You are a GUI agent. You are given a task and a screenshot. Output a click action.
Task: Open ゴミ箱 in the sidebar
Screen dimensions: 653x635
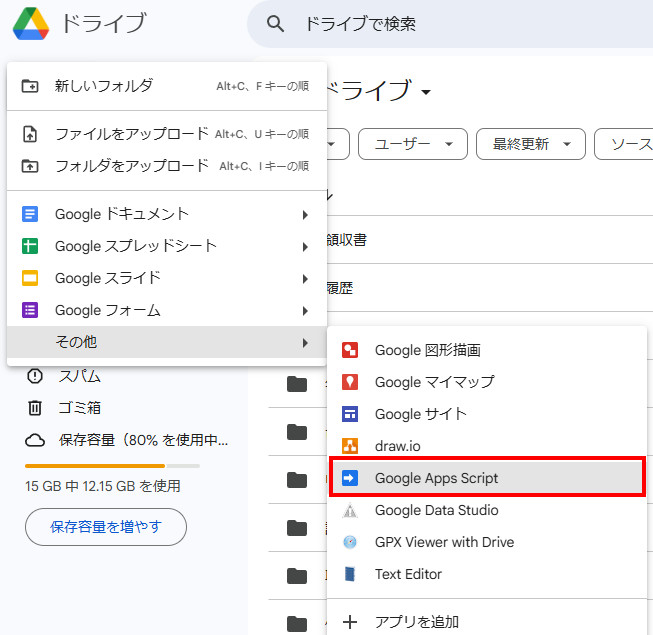tap(79, 408)
